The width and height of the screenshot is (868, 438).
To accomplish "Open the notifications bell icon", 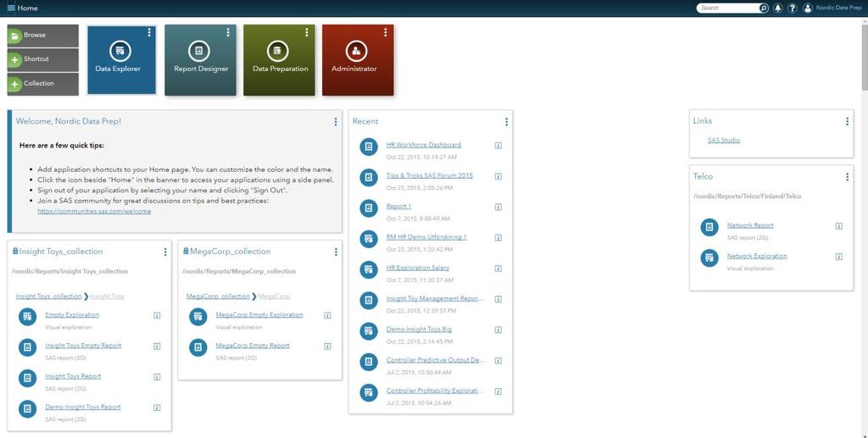I will tap(778, 8).
